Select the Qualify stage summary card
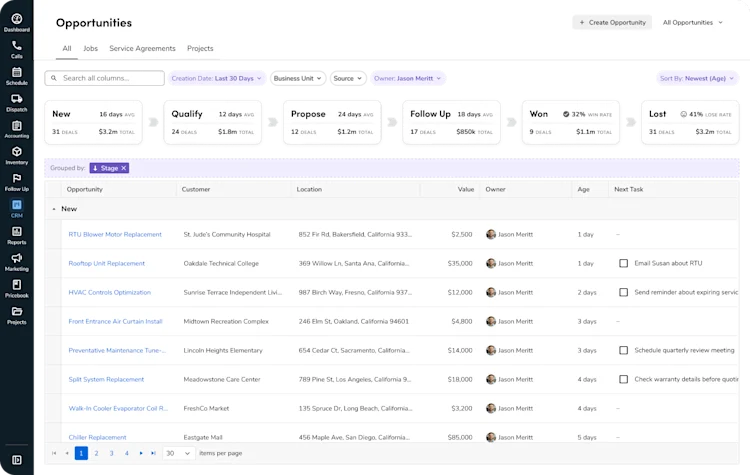Image resolution: width=750 pixels, height=475 pixels. (x=213, y=122)
